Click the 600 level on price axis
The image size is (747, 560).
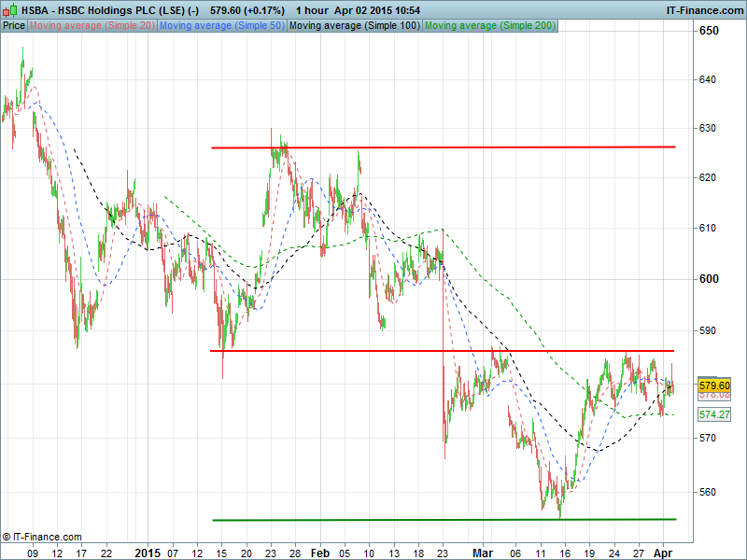pyautogui.click(x=710, y=279)
